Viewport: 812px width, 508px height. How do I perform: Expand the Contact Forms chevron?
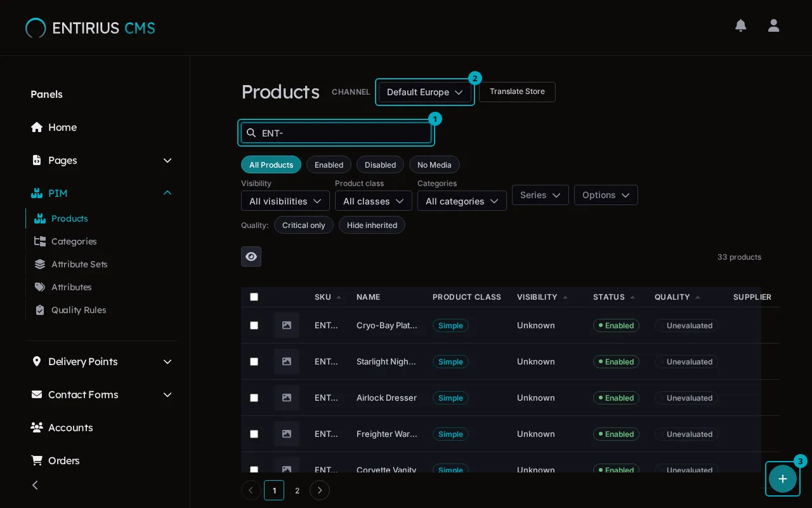(167, 394)
